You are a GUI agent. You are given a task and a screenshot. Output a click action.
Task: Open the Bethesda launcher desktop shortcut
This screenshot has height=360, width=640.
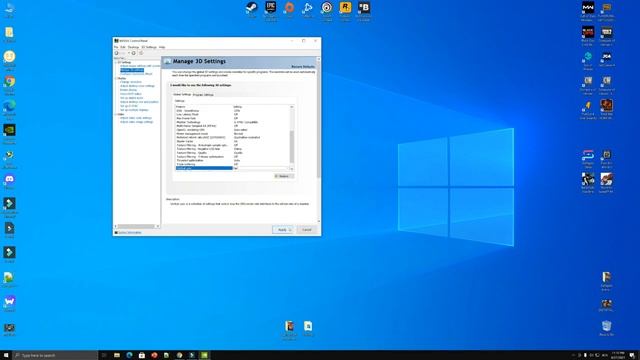(x=364, y=8)
